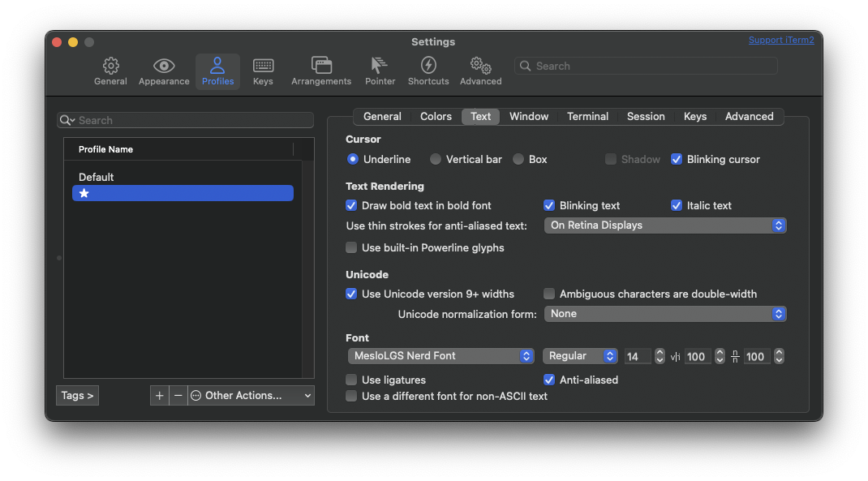Screen dimensions: 868x481
Task: Click the settings Search field
Action: click(x=646, y=66)
